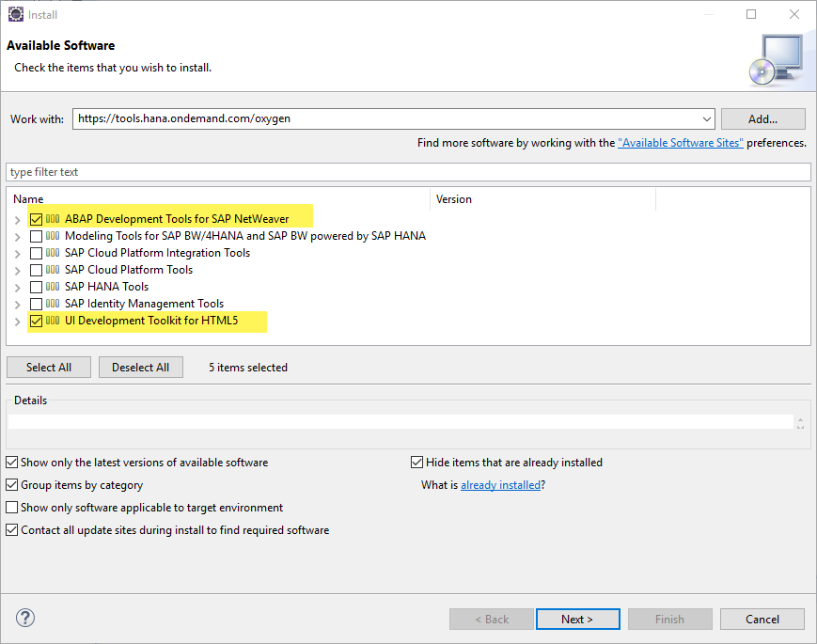This screenshot has height=644, width=817.
Task: Check the SAP Cloud Platform Tools box
Action: click(x=36, y=271)
